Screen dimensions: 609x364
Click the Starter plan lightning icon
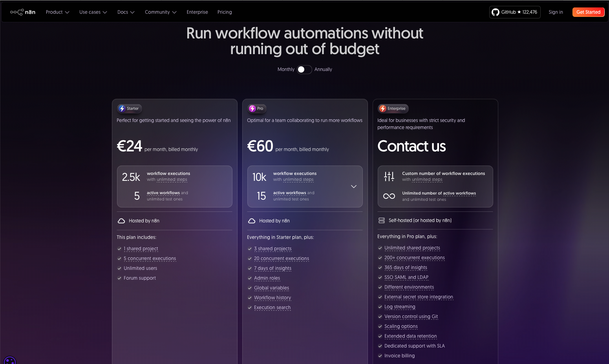122,109
